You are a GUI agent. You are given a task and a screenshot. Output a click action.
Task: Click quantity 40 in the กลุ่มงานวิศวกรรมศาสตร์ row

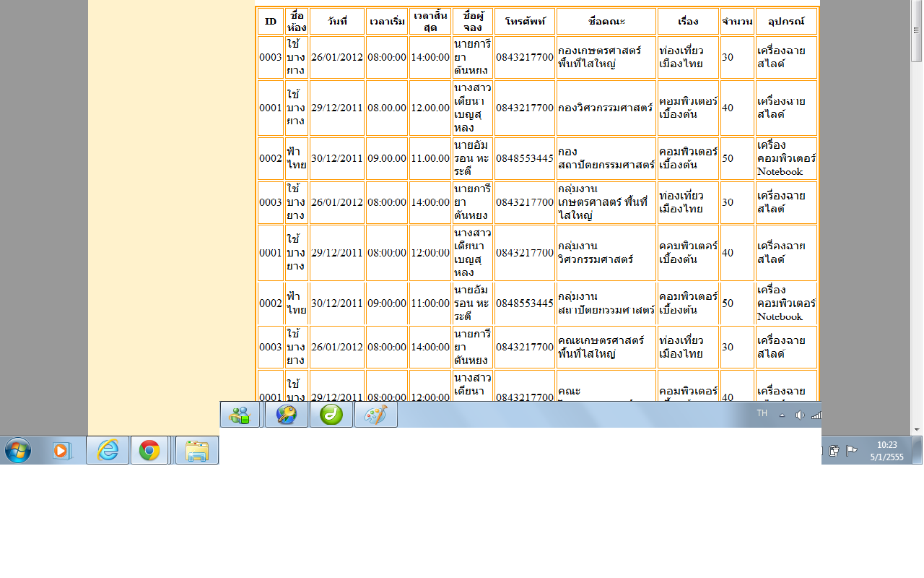pyautogui.click(x=737, y=252)
